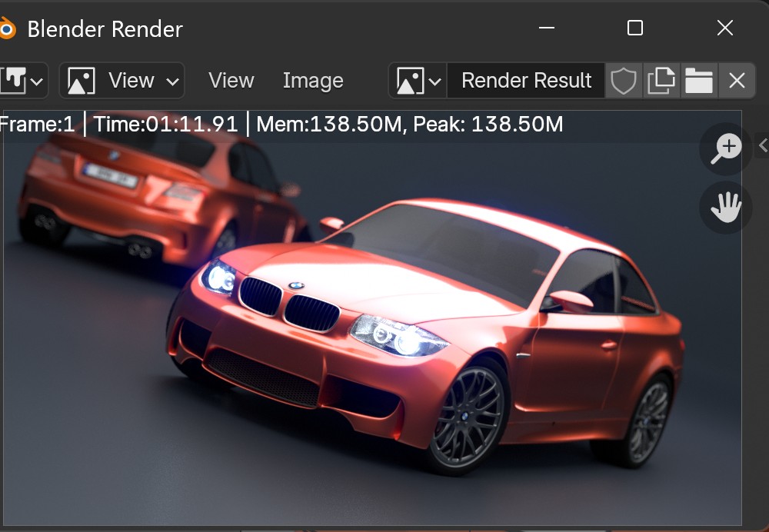Open the View menu

pyautogui.click(x=231, y=81)
